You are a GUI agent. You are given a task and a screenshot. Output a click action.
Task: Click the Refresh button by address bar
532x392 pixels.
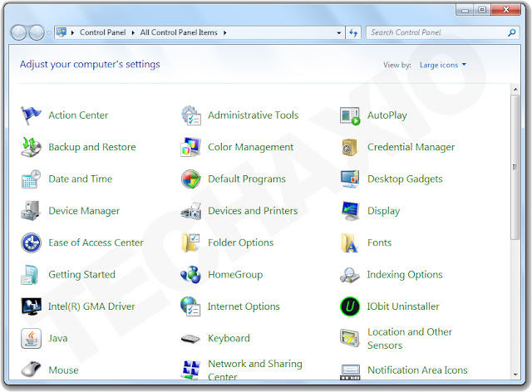click(353, 33)
